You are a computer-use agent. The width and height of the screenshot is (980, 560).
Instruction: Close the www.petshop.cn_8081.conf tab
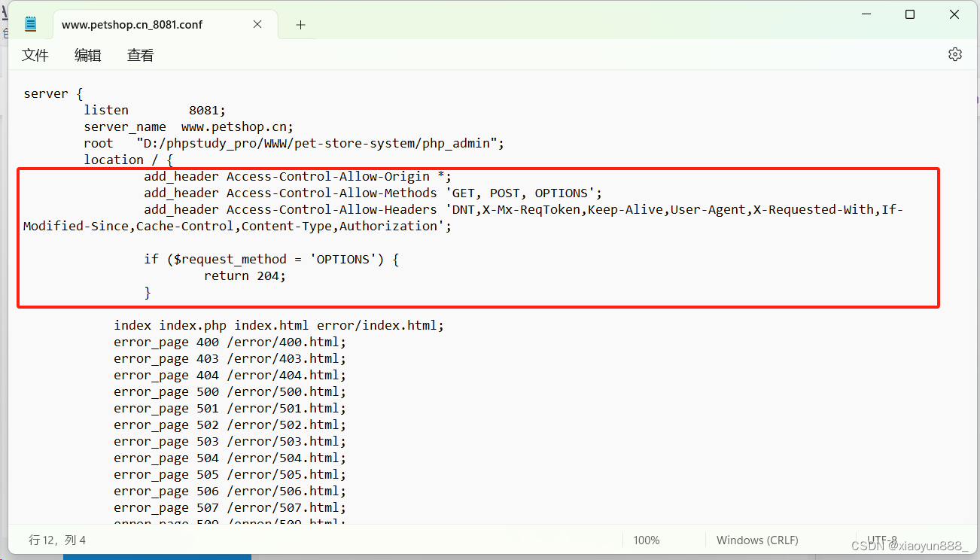[x=257, y=24]
